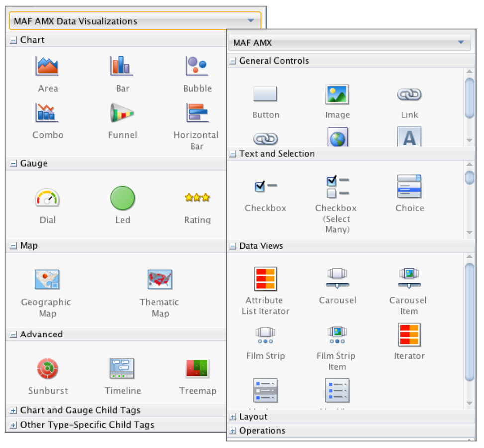
Task: Open the MAF AMX palette dropdown
Action: point(349,43)
